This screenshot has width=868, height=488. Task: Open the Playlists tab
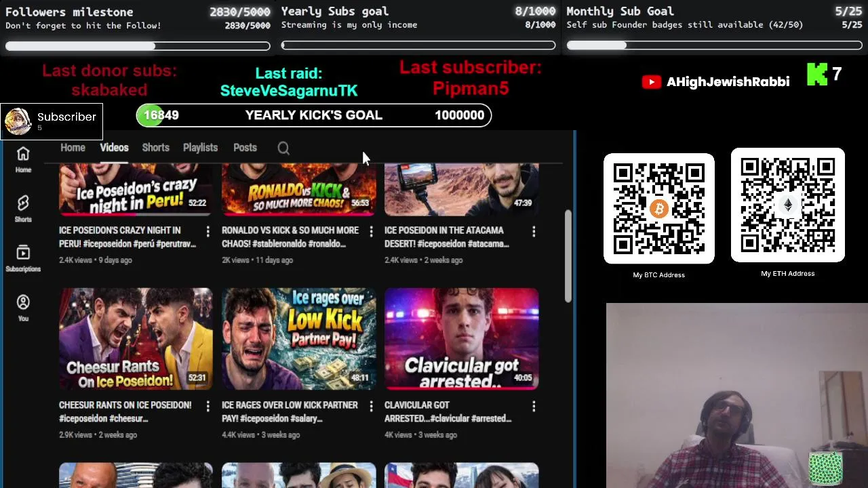coord(200,147)
